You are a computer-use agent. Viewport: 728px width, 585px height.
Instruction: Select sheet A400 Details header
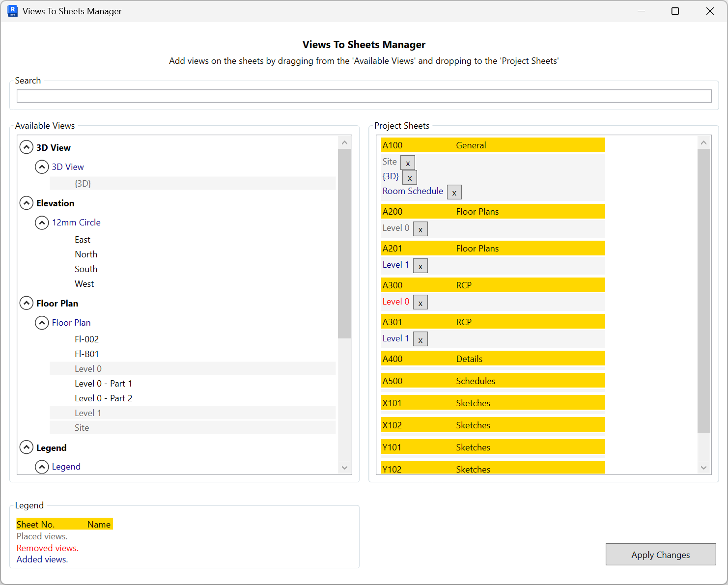[x=492, y=358]
